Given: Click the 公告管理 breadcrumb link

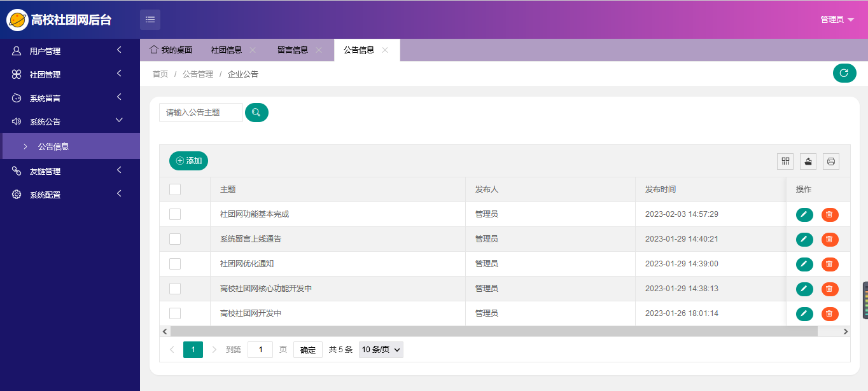Looking at the screenshot, I should (198, 74).
